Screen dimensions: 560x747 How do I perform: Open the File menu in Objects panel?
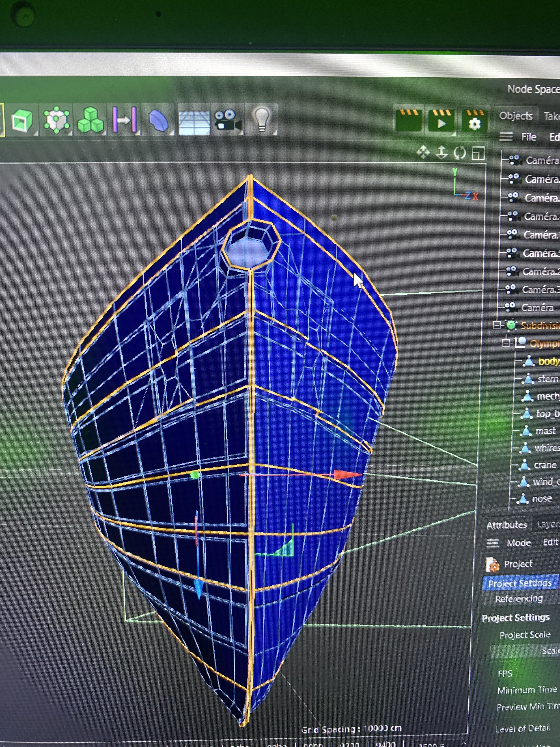pos(529,137)
